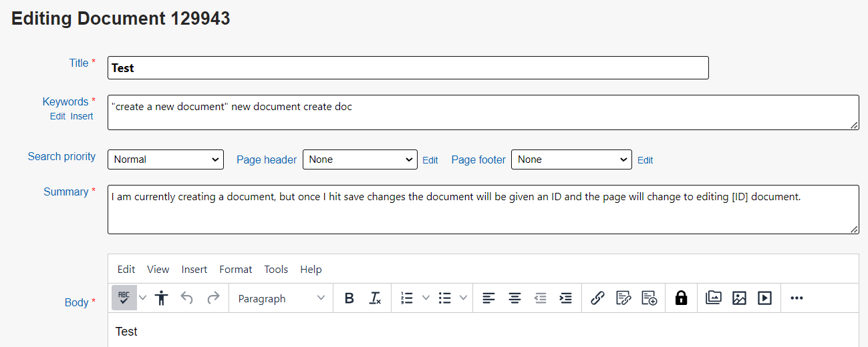The height and width of the screenshot is (347, 868).
Task: Click the padlock icon in toolbar
Action: point(681,298)
